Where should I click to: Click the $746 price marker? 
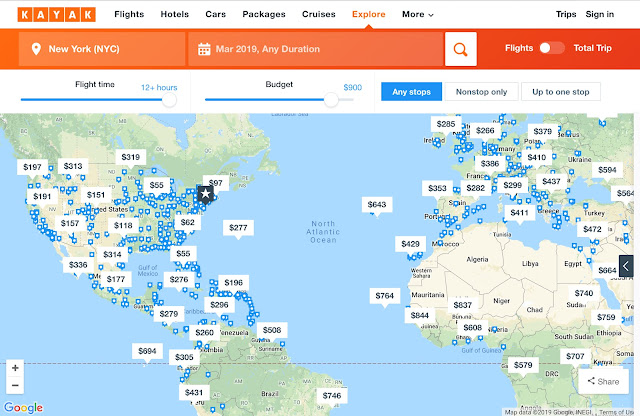(x=332, y=396)
